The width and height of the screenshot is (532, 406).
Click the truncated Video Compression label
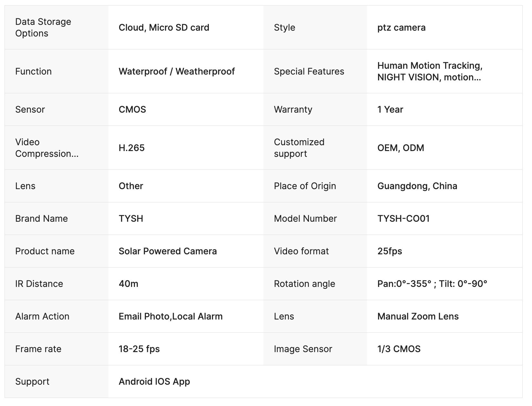click(47, 148)
